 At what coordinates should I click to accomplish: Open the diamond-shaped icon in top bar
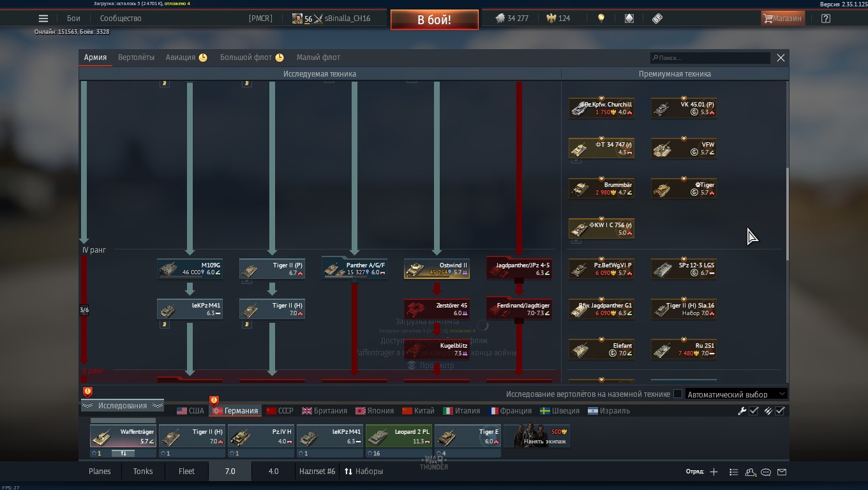(629, 19)
